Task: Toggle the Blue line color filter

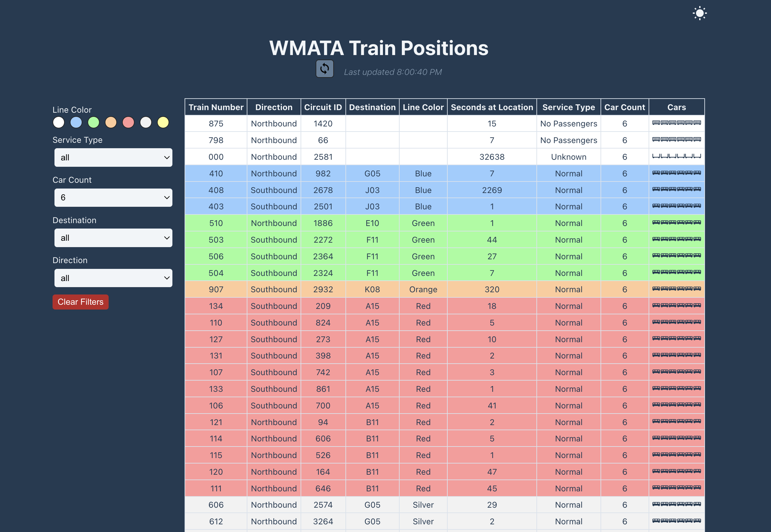Action: 76,122
